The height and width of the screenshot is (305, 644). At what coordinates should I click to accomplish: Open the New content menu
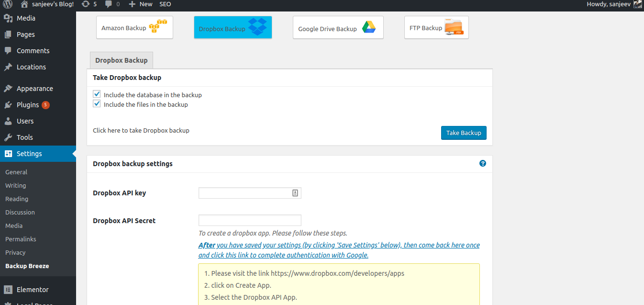pyautogui.click(x=141, y=4)
